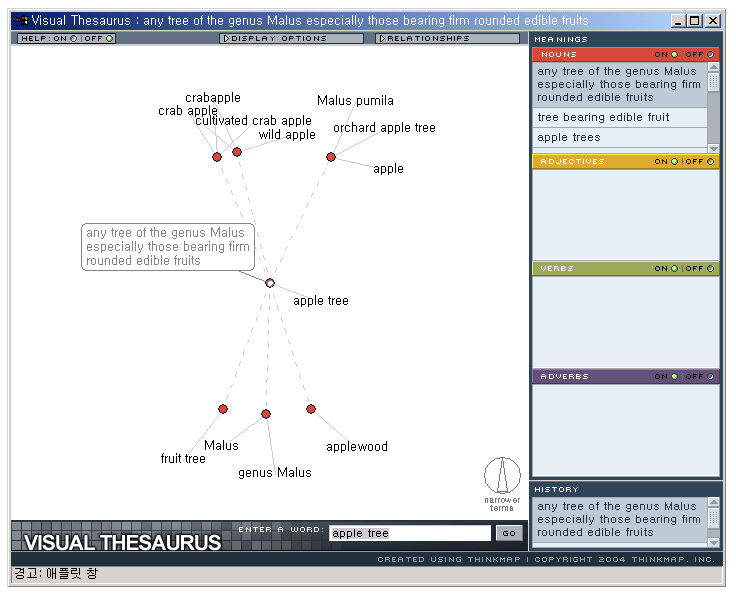This screenshot has width=736, height=599.
Task: Click the Visual Thesaurus title bar icon
Action: (x=20, y=21)
